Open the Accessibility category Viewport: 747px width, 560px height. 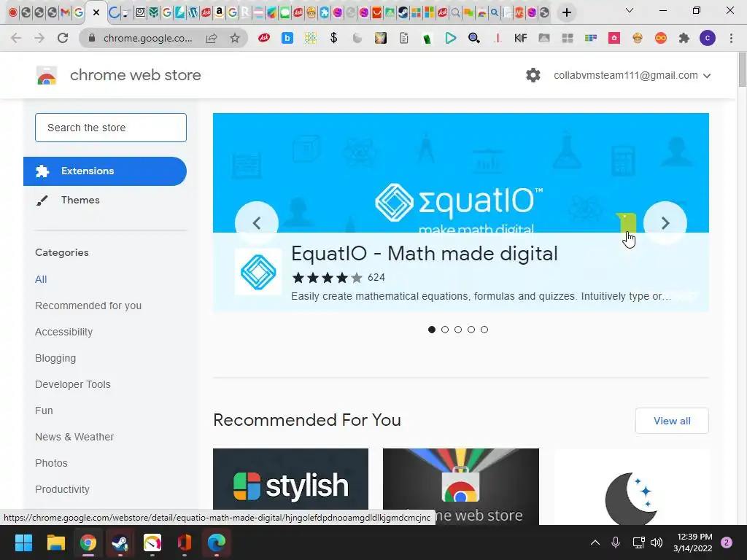64,332
